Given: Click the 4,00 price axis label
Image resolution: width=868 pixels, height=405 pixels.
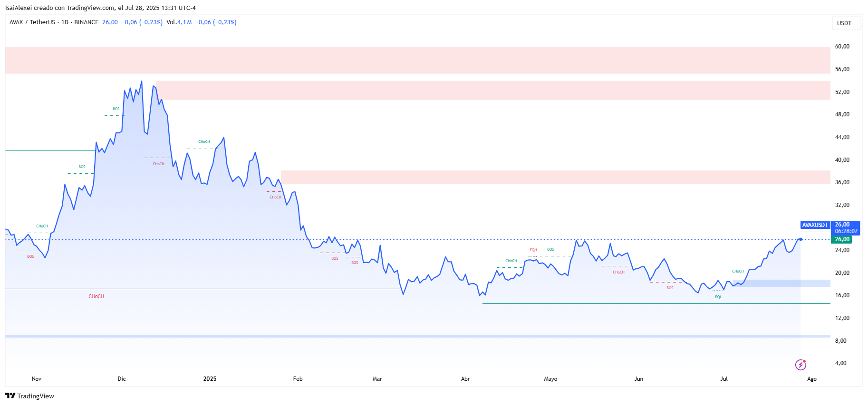Looking at the screenshot, I should 840,363.
